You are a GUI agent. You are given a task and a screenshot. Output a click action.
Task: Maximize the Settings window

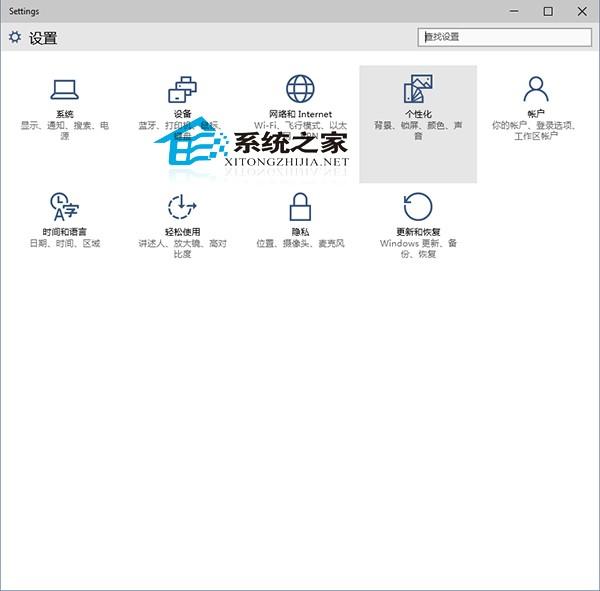548,11
